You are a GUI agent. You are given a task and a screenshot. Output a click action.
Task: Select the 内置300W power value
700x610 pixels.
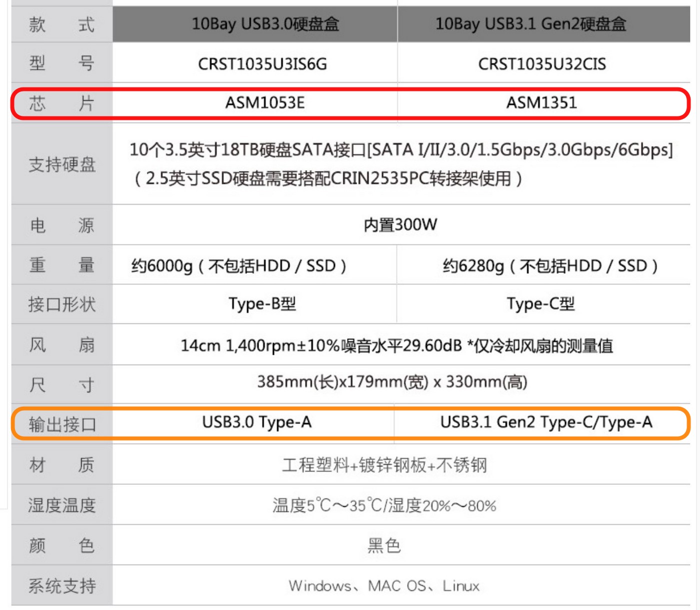tap(400, 225)
